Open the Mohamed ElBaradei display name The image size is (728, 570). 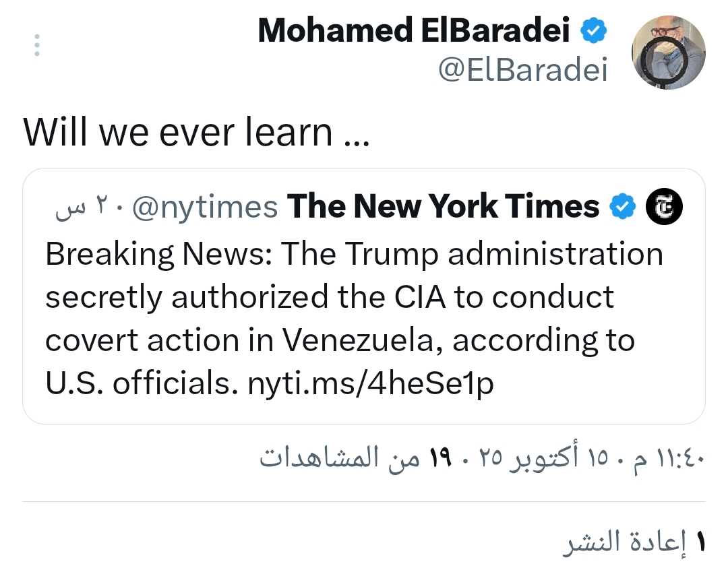point(414,31)
